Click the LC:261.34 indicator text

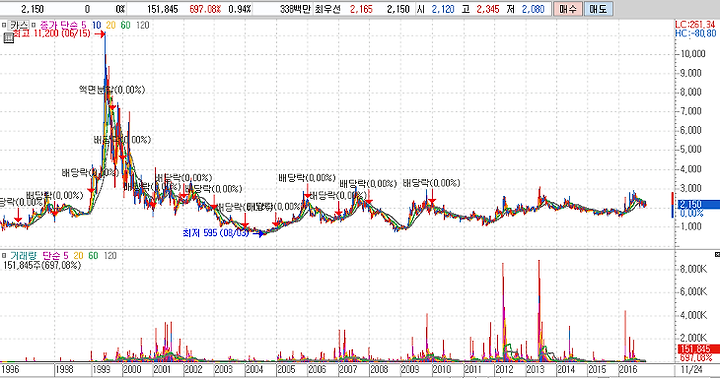tap(695, 25)
